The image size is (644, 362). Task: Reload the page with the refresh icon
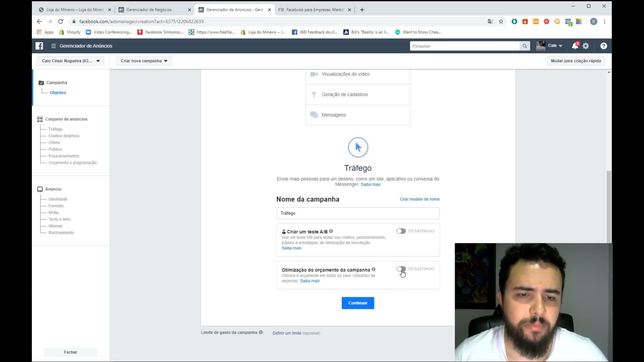61,21
